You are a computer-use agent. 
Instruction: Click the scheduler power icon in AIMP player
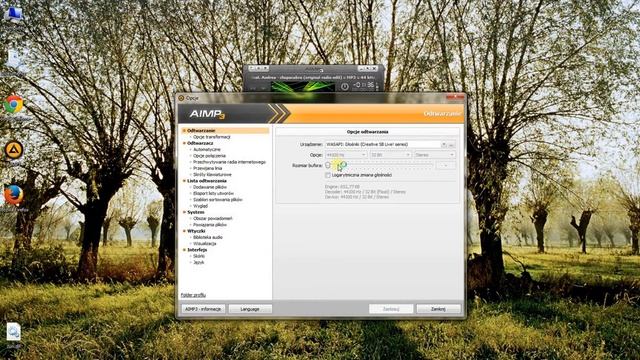[345, 86]
